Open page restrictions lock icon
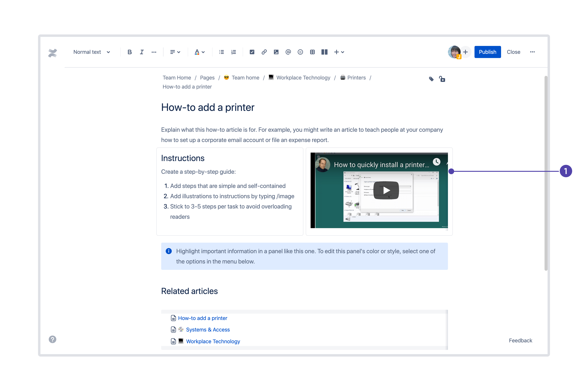The image size is (588, 391). [442, 79]
